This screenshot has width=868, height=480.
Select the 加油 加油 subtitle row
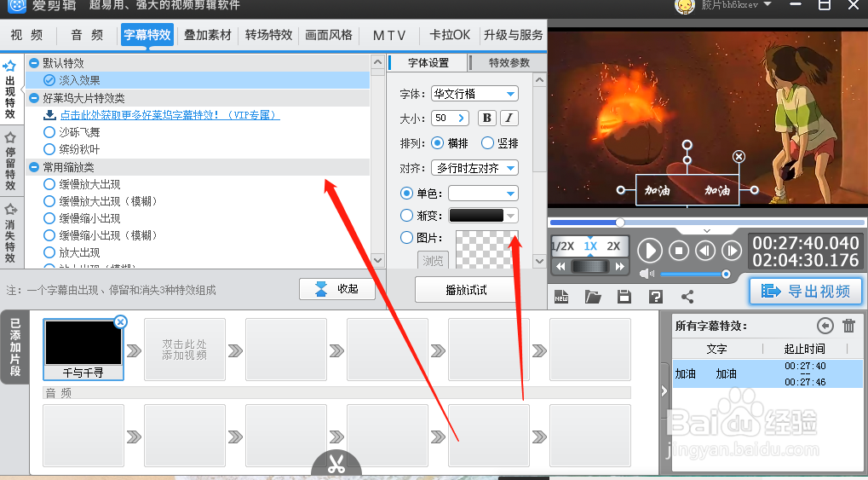[767, 373]
